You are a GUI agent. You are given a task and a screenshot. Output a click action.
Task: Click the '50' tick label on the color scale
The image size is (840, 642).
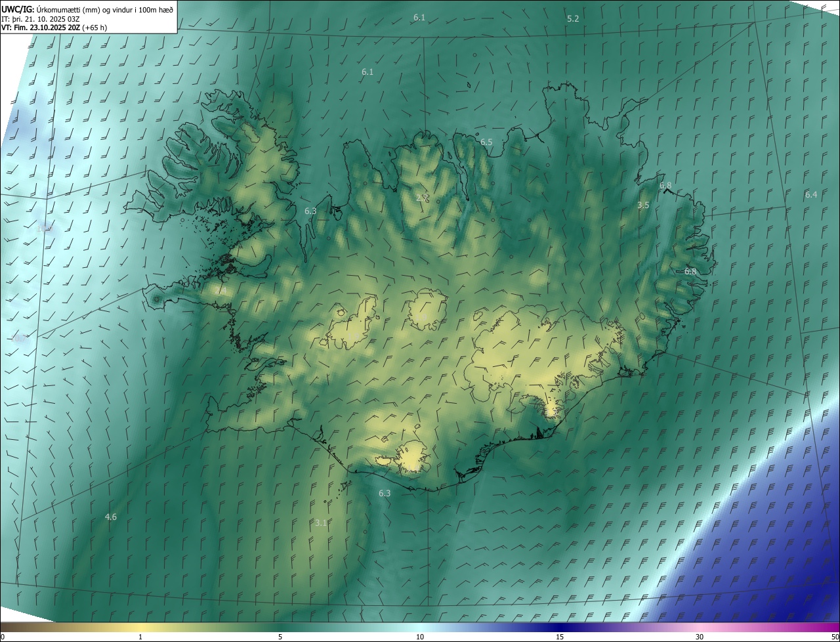[835, 637]
